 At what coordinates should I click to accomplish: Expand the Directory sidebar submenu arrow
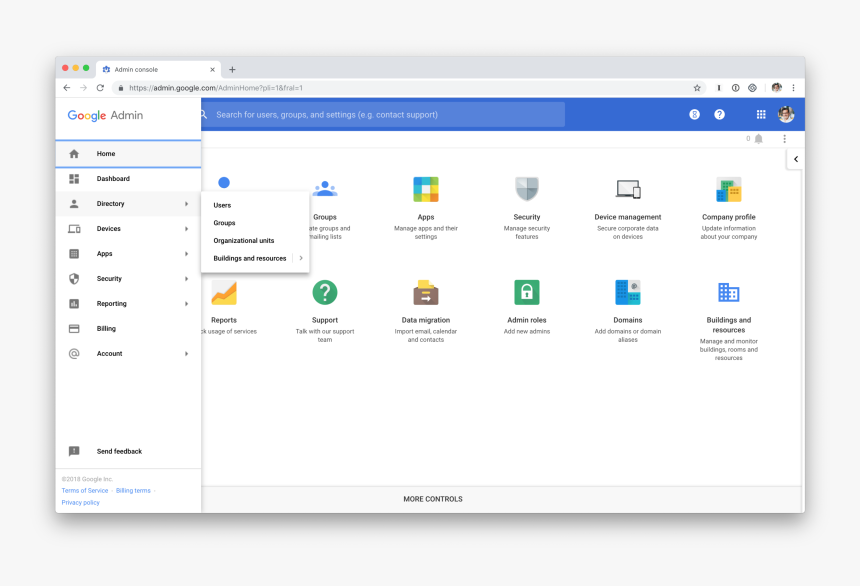tap(186, 204)
